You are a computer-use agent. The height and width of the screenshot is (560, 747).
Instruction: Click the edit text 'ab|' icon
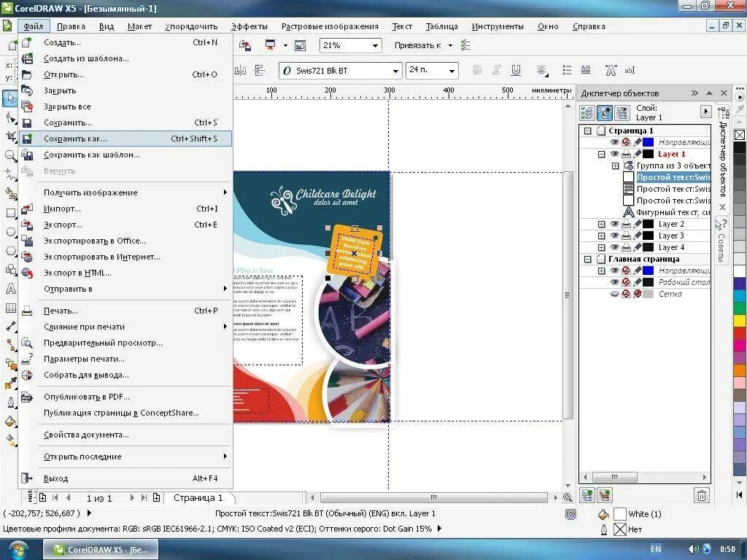point(630,71)
